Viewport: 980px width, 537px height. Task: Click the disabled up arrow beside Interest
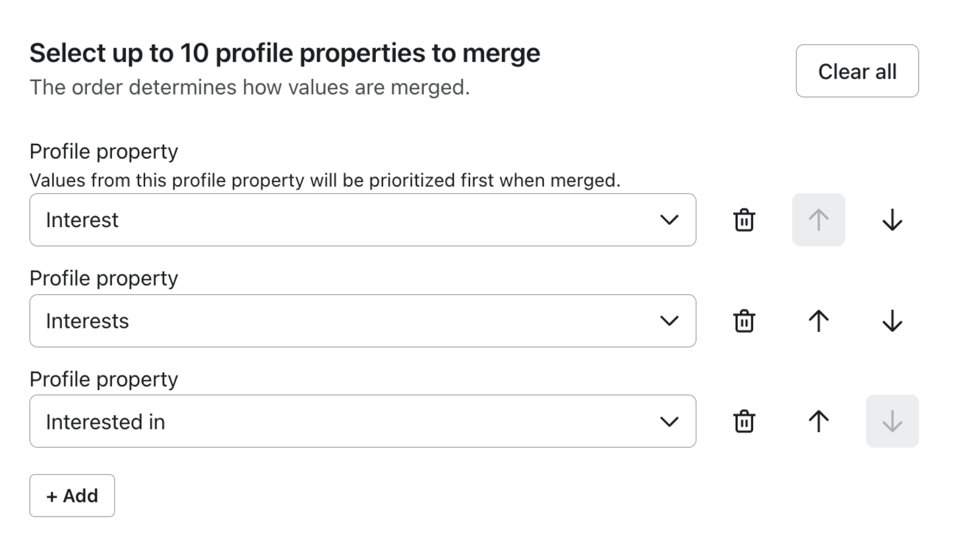(818, 220)
